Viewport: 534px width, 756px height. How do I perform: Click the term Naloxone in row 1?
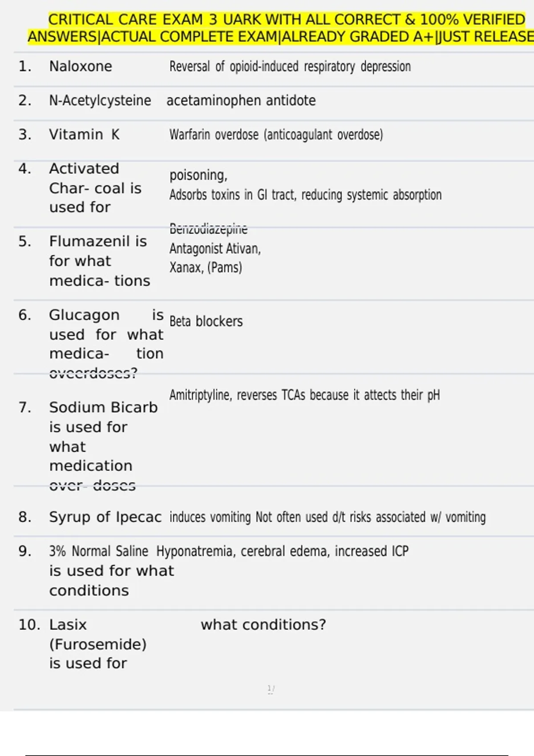click(x=81, y=66)
